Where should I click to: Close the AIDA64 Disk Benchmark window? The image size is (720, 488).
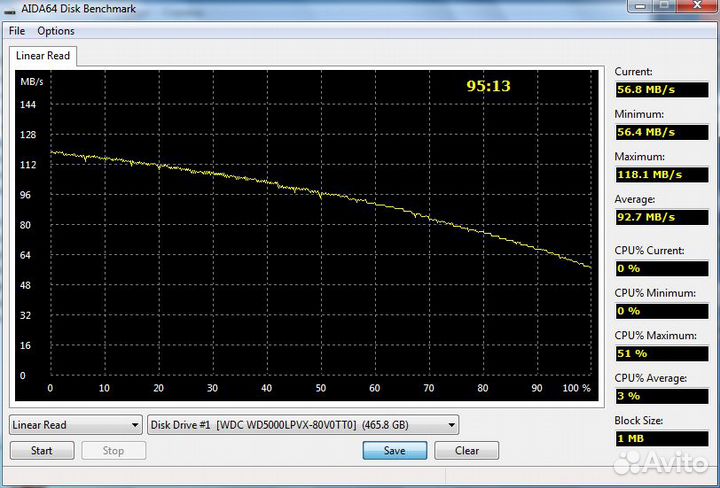[697, 6]
